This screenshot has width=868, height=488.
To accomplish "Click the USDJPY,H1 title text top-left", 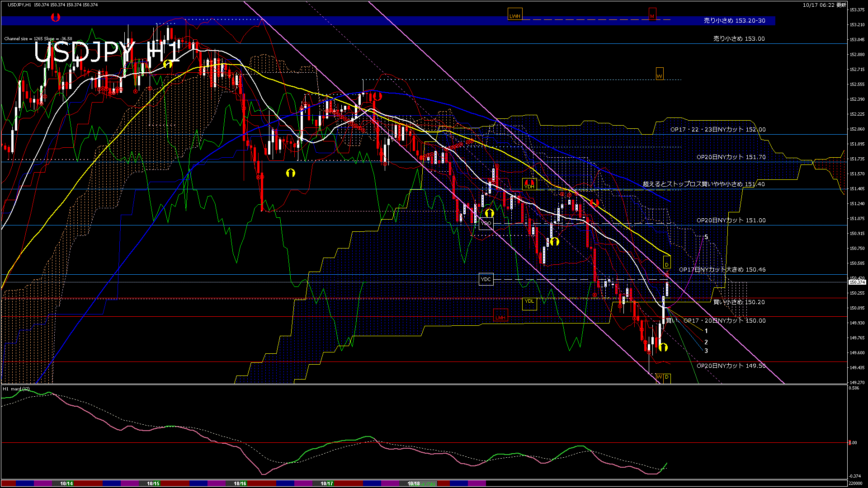I will [19, 5].
